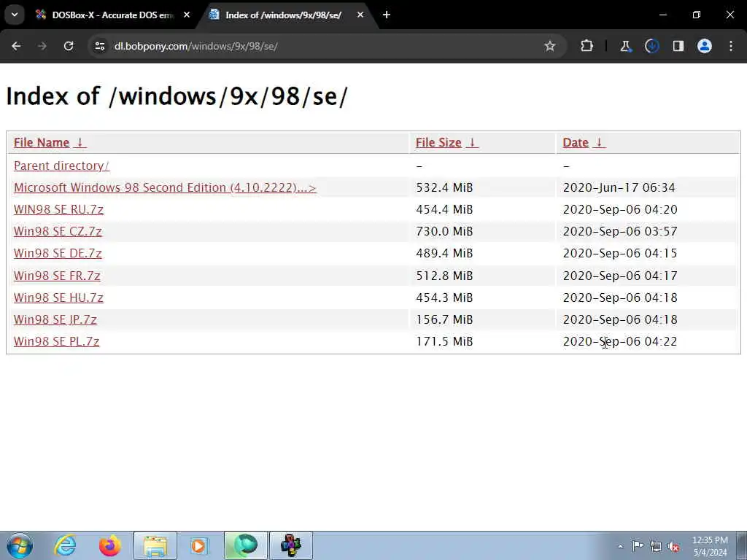Download Win98 SE CZ.7z
The image size is (747, 560).
pos(58,231)
